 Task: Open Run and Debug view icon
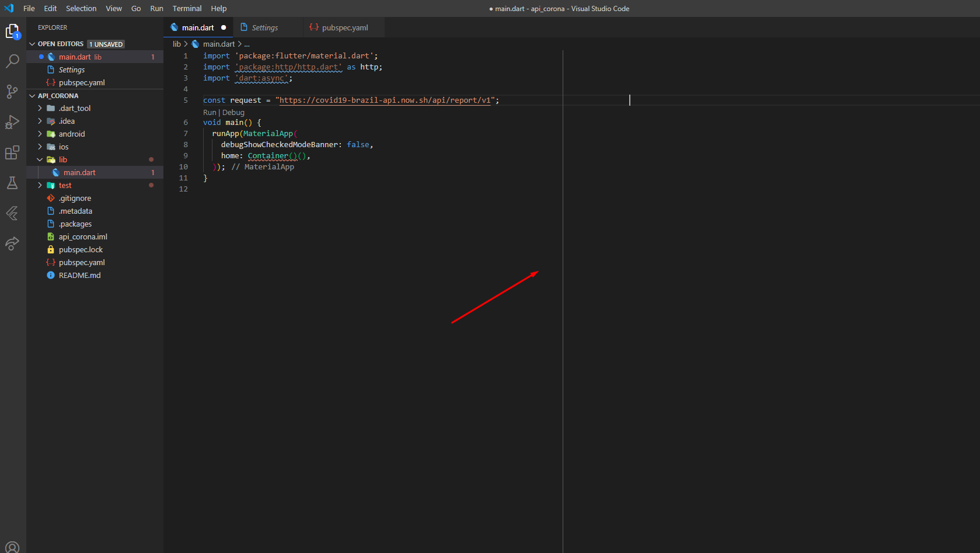[x=12, y=122]
